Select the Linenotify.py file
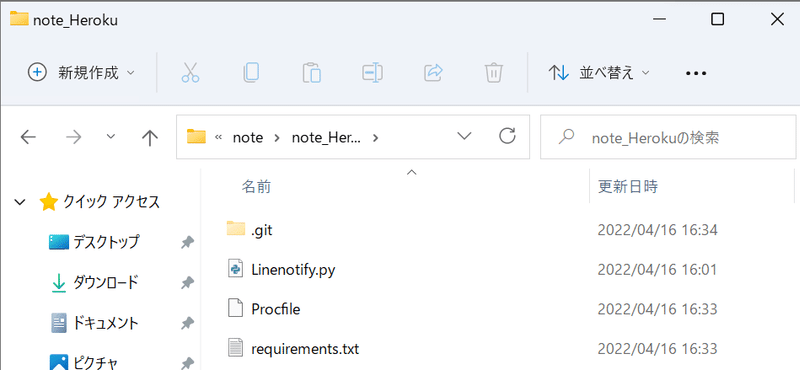This screenshot has width=800, height=370. (293, 269)
